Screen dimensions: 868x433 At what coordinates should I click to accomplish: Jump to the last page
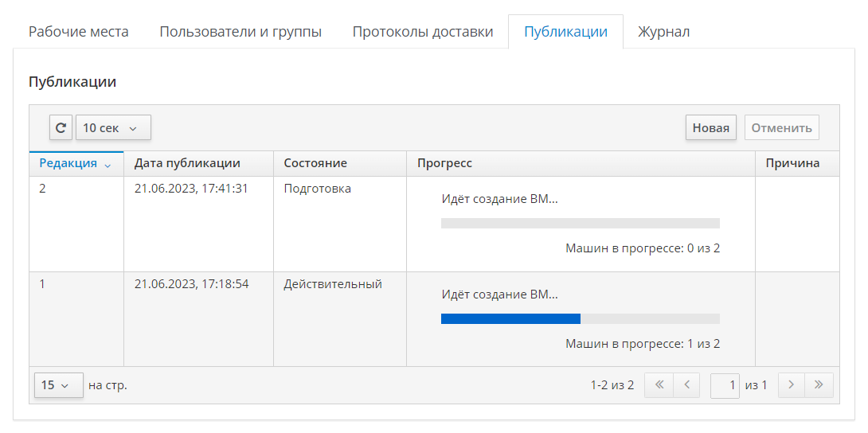click(819, 385)
